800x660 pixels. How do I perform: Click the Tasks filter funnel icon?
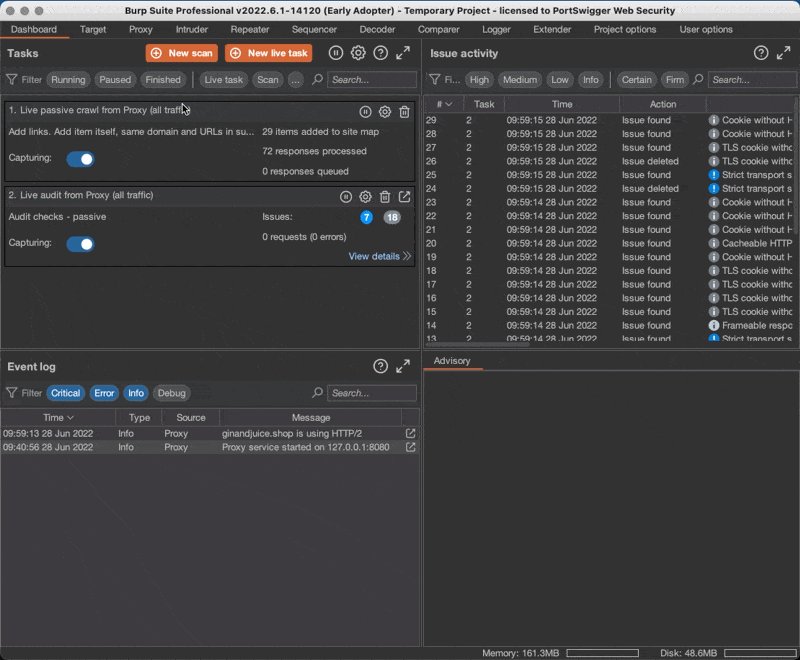coord(12,80)
